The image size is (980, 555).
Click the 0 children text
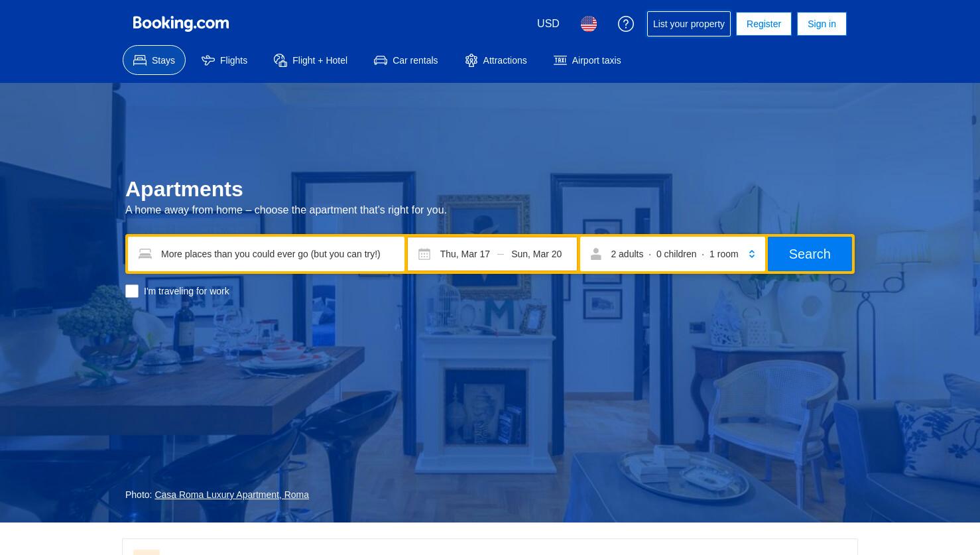[676, 254]
